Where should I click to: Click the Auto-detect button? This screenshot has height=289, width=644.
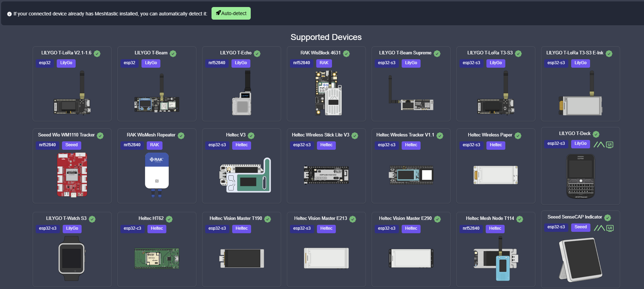pyautogui.click(x=231, y=13)
